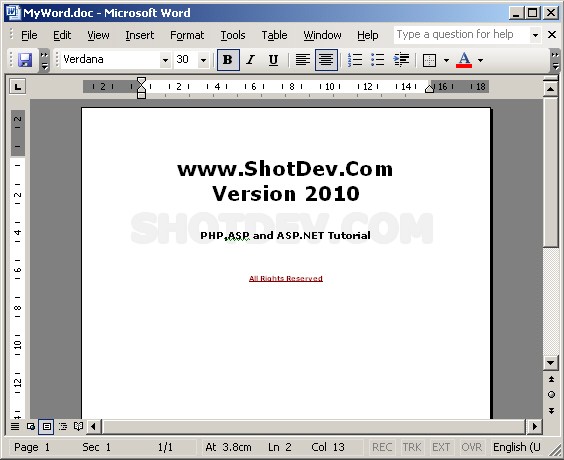Toggle Bold formatting off
Viewport: 564px width, 460px height.
[x=228, y=60]
